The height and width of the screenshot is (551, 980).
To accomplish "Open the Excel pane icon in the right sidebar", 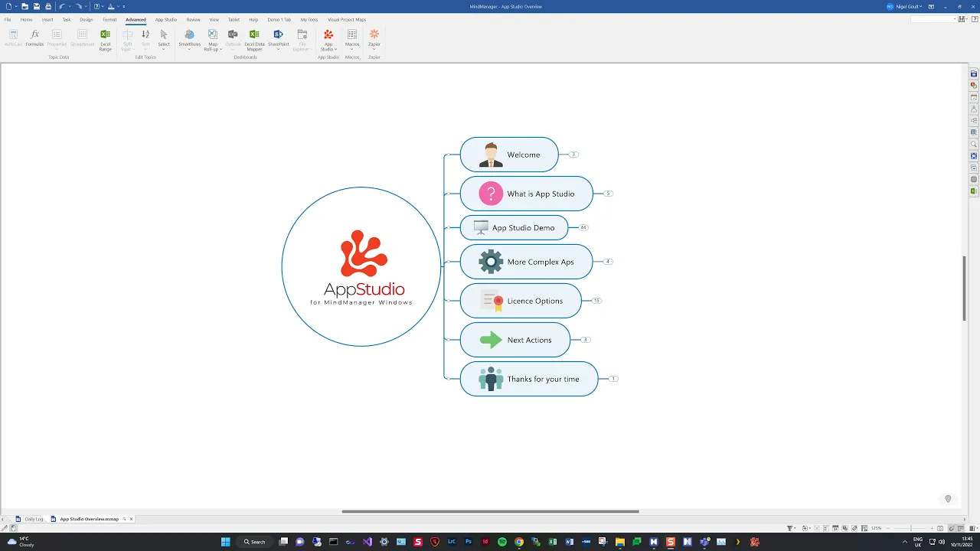I will pyautogui.click(x=974, y=191).
